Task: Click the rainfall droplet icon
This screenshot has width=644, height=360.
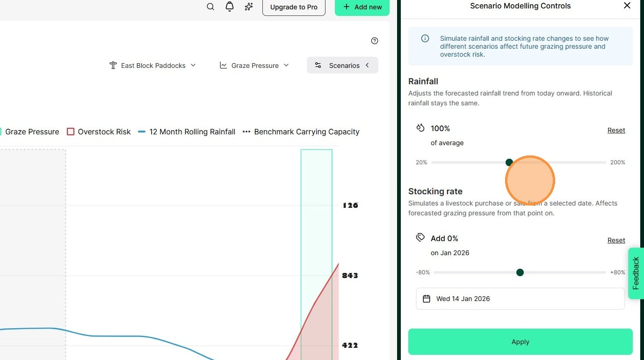Action: pos(420,128)
